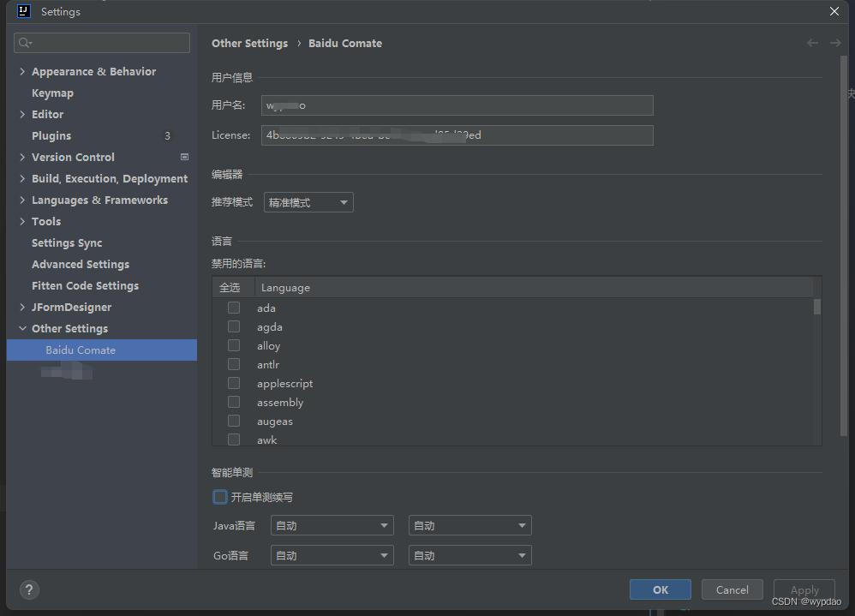Enable the 开启单测续写 checkbox
This screenshot has width=855, height=616.
220,497
